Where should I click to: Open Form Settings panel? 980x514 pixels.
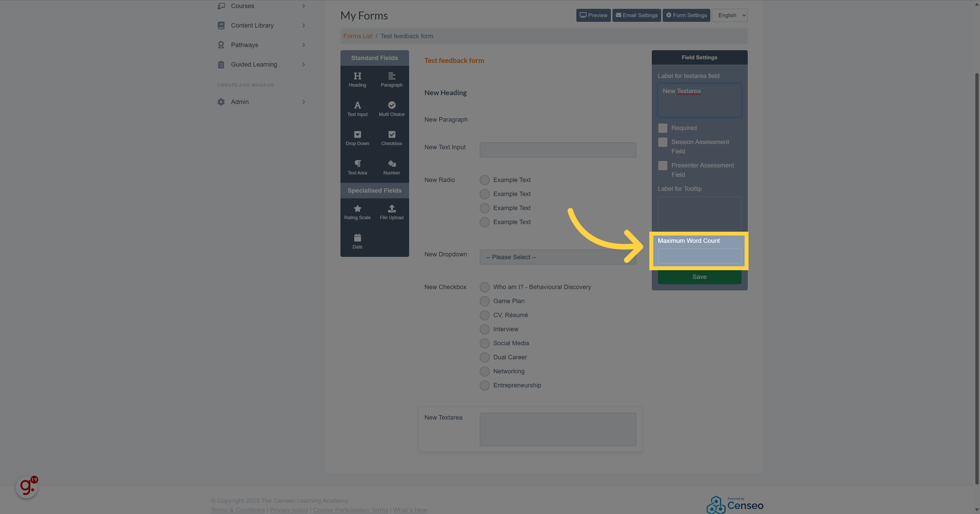coord(686,15)
